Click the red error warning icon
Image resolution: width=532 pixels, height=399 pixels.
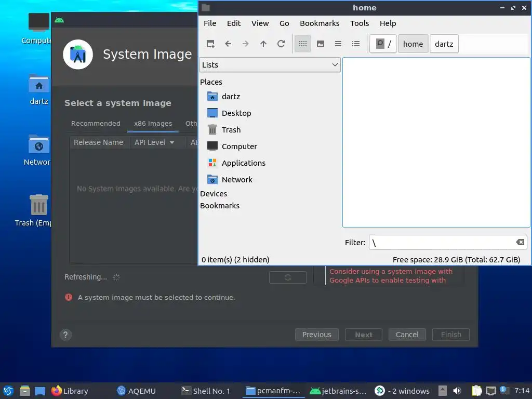[69, 298]
